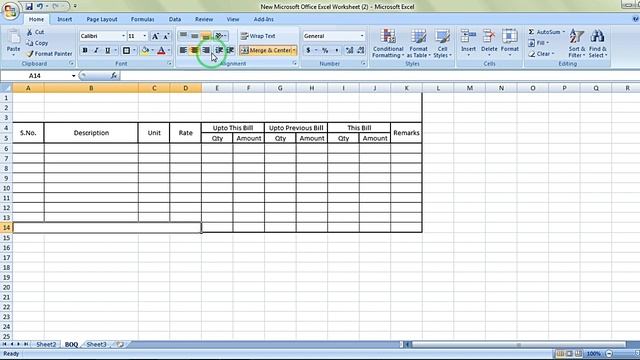Switch to the Data tab
This screenshot has height=360, width=640.
175,19
